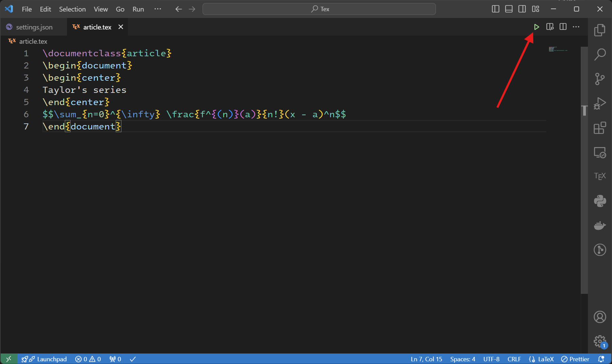The image size is (612, 364).
Task: Open the Python extension panel
Action: 599,201
